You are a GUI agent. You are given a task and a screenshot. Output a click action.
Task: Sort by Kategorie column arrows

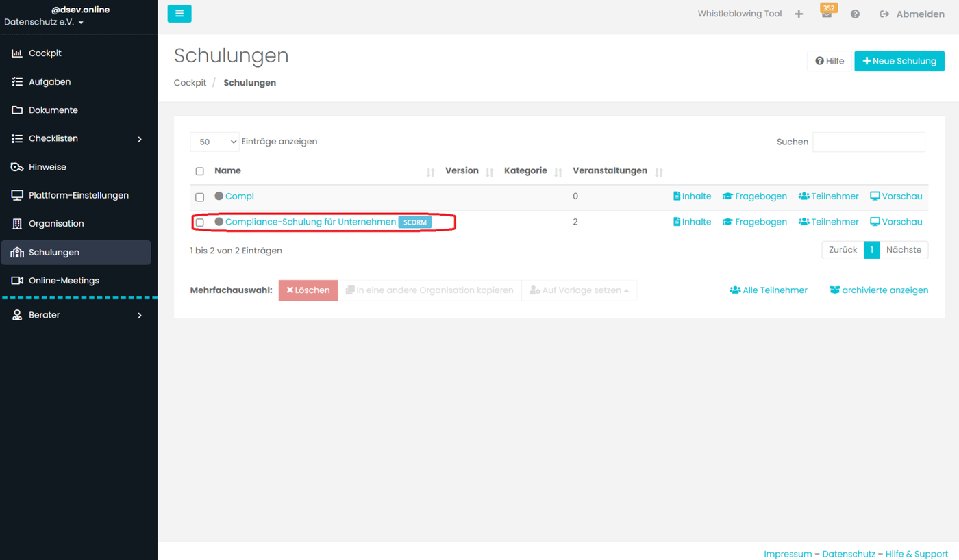pos(558,173)
